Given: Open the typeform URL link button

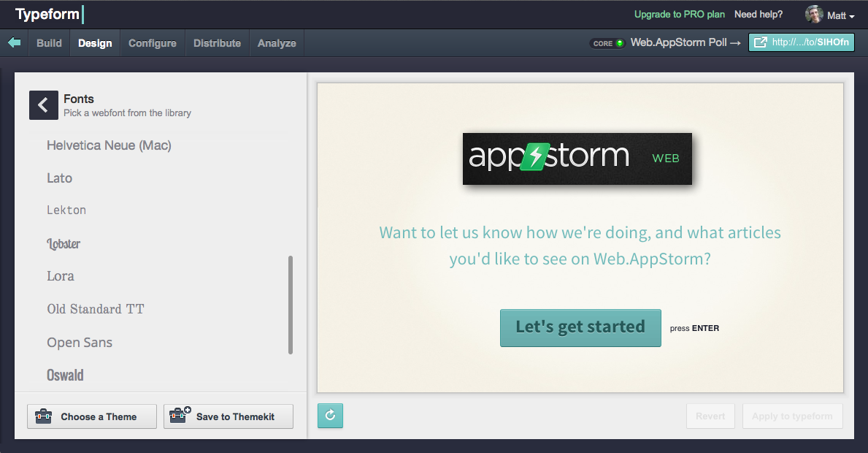Looking at the screenshot, I should pyautogui.click(x=801, y=42).
